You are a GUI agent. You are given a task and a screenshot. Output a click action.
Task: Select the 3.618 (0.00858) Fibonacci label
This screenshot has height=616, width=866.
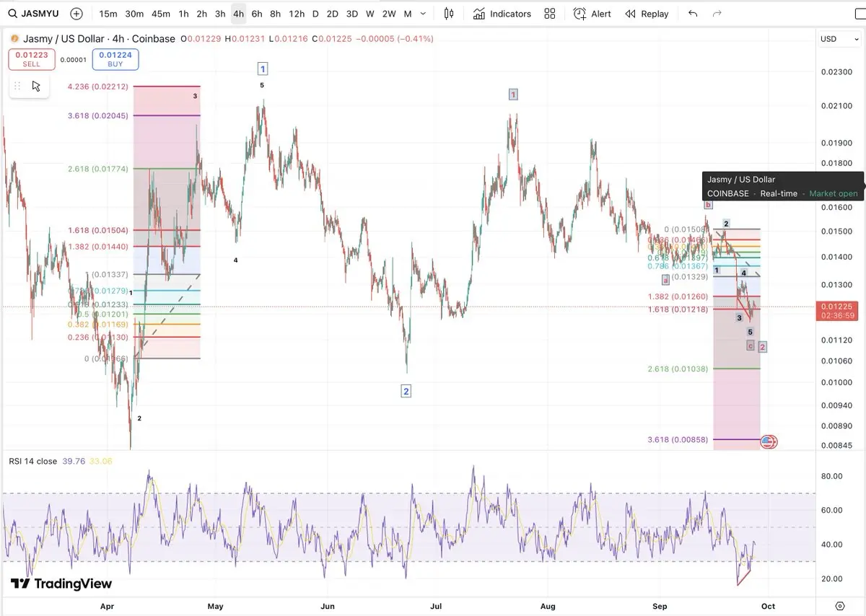pos(678,439)
